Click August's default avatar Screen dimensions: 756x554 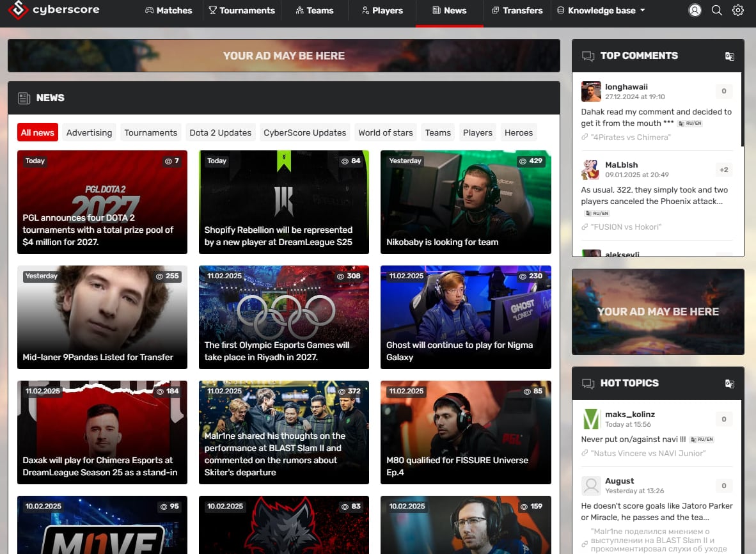point(591,486)
